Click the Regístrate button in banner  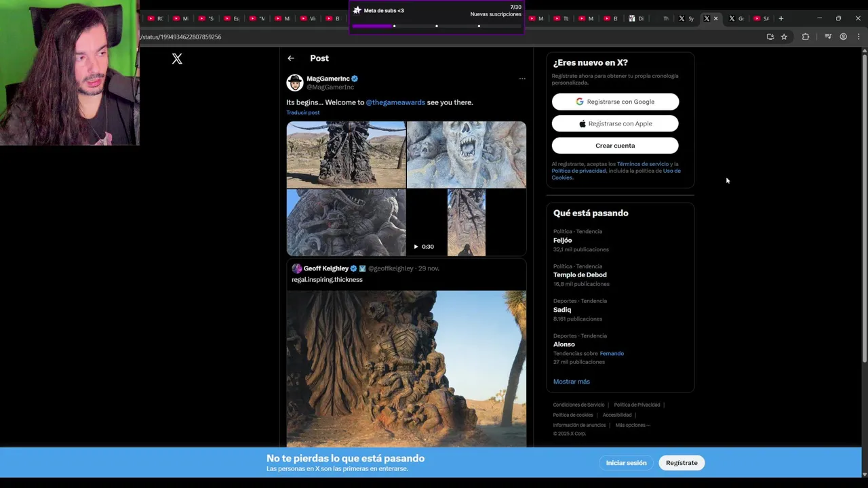[682, 463]
